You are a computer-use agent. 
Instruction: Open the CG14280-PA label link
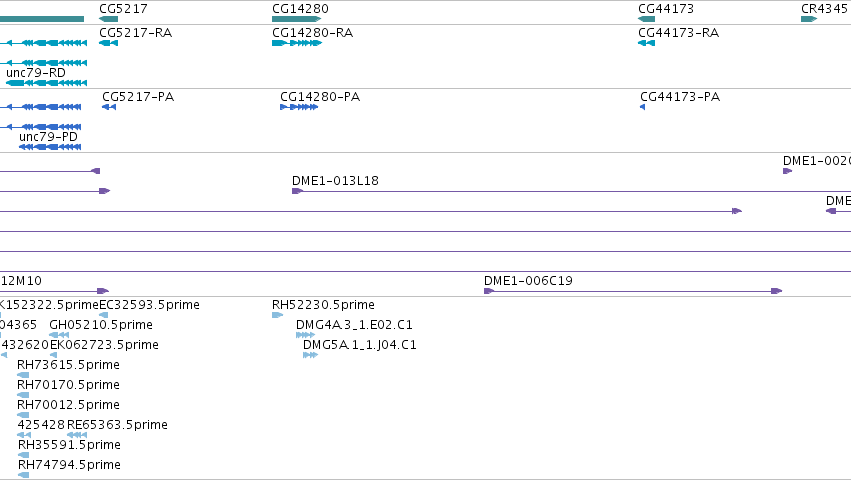point(320,97)
